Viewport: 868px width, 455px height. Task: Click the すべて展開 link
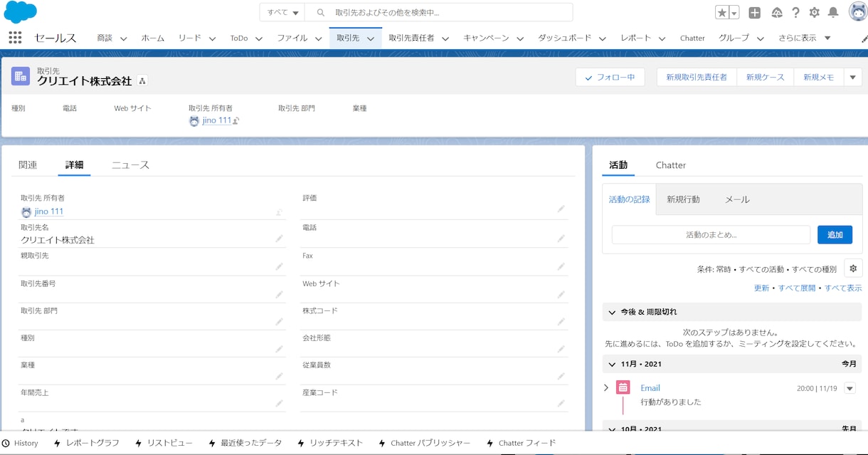(797, 288)
